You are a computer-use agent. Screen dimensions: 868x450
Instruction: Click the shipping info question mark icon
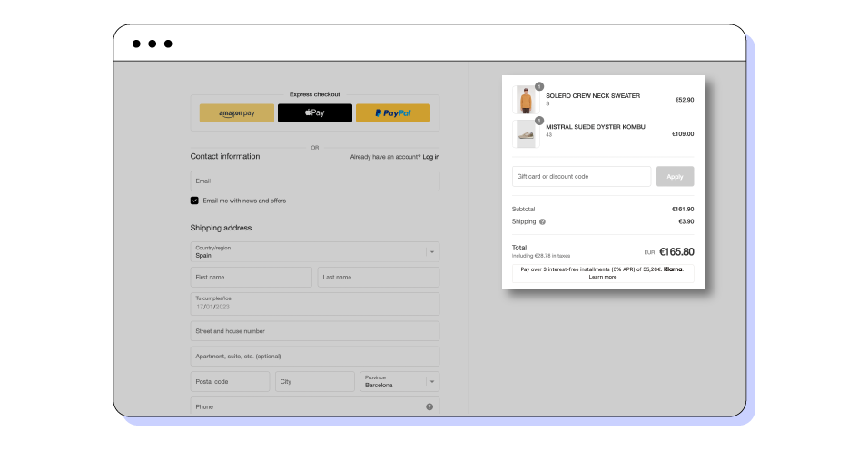543,221
